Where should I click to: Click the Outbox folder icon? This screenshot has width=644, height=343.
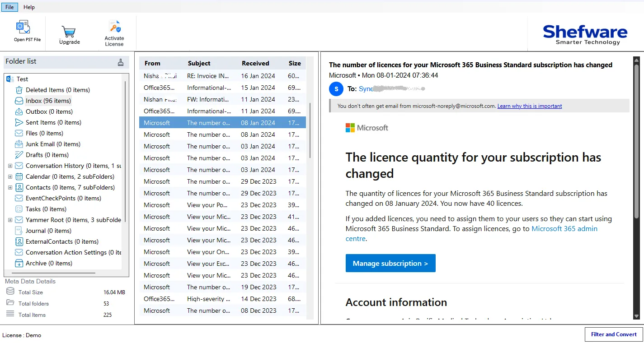pyautogui.click(x=19, y=111)
